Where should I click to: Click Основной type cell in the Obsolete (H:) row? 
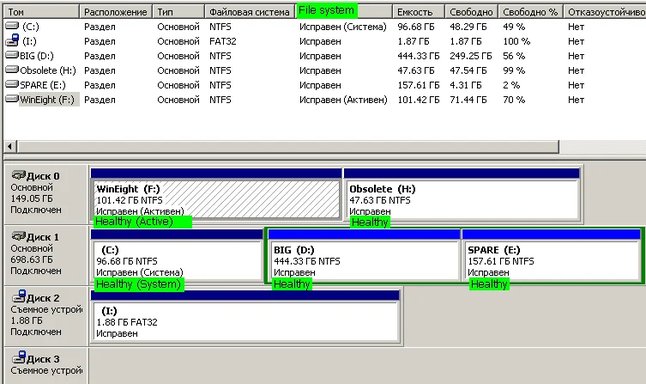click(178, 70)
